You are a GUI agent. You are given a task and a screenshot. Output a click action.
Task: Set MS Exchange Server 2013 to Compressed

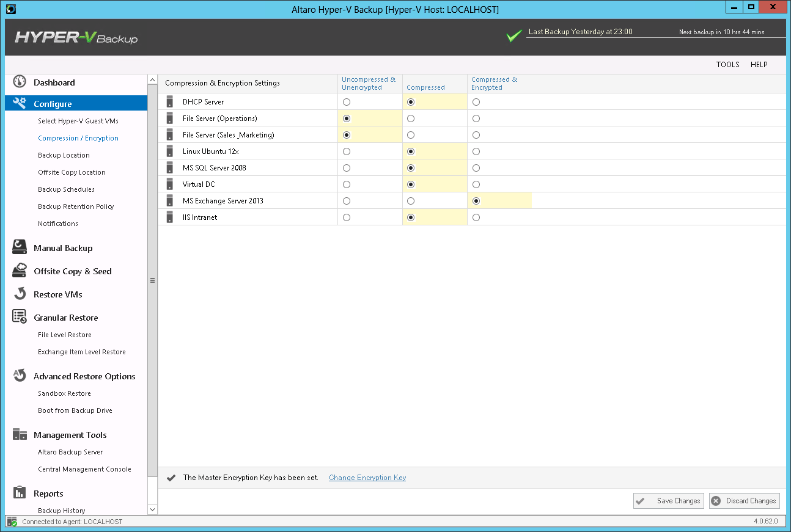[411, 201]
